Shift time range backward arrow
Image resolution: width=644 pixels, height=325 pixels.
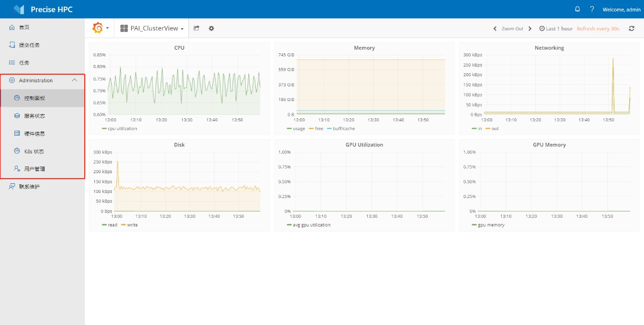tap(495, 29)
